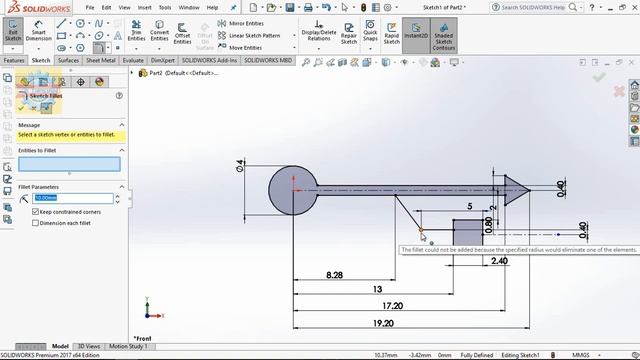The width and height of the screenshot is (640, 360).
Task: Select the 19.20 dimension text
Action: pos(383,323)
